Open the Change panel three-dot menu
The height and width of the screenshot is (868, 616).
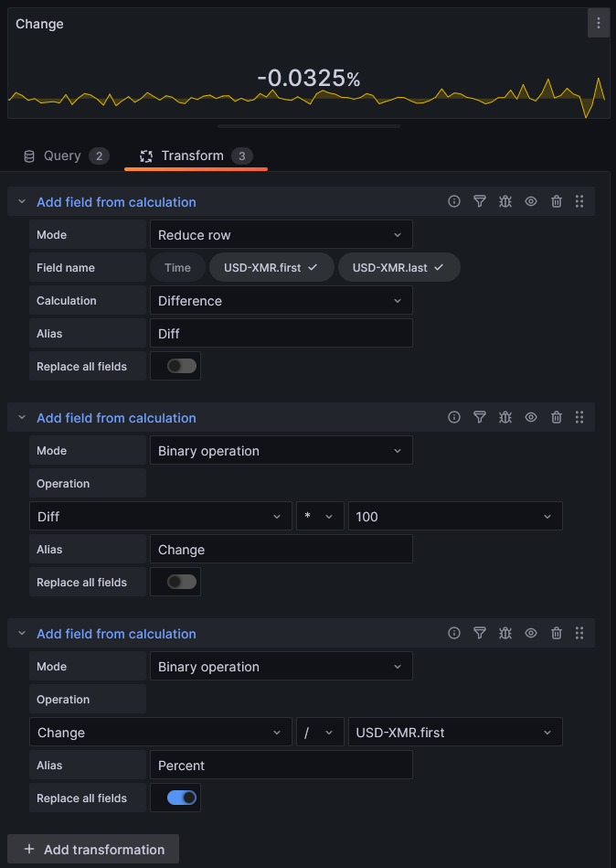599,24
